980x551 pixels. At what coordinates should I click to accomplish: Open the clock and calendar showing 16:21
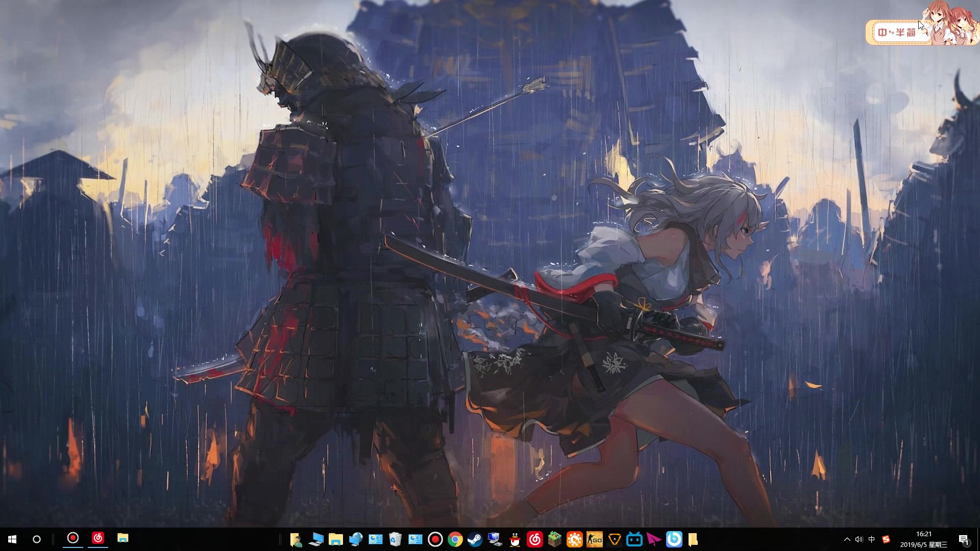(924, 539)
